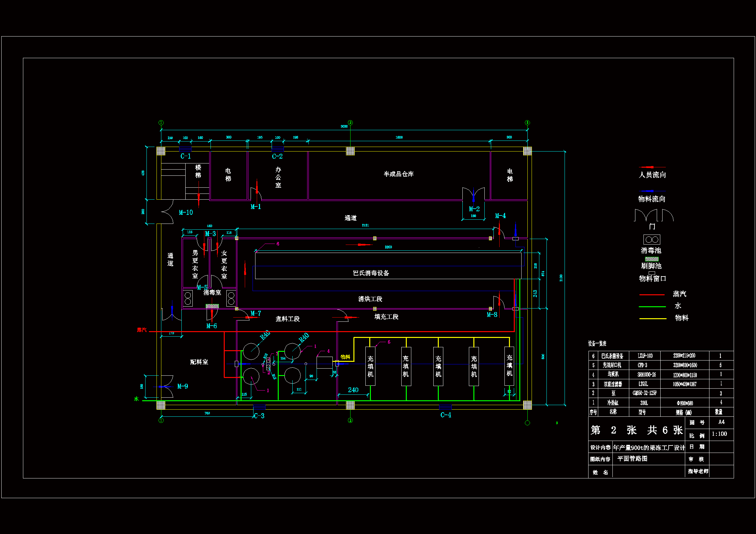Viewport: 756px width, 534px height.
Task: Click the C-1 window label
Action: pyautogui.click(x=185, y=156)
